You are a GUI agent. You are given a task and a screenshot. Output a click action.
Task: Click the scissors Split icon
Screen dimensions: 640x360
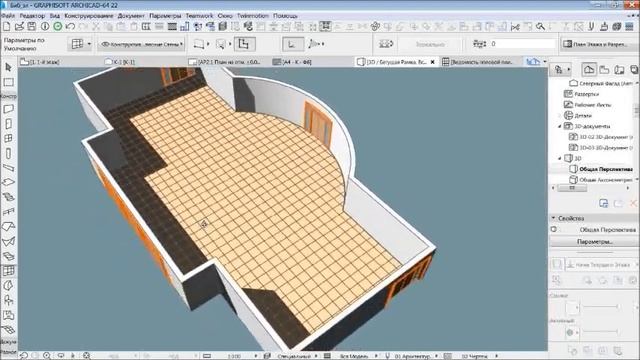coord(515,27)
